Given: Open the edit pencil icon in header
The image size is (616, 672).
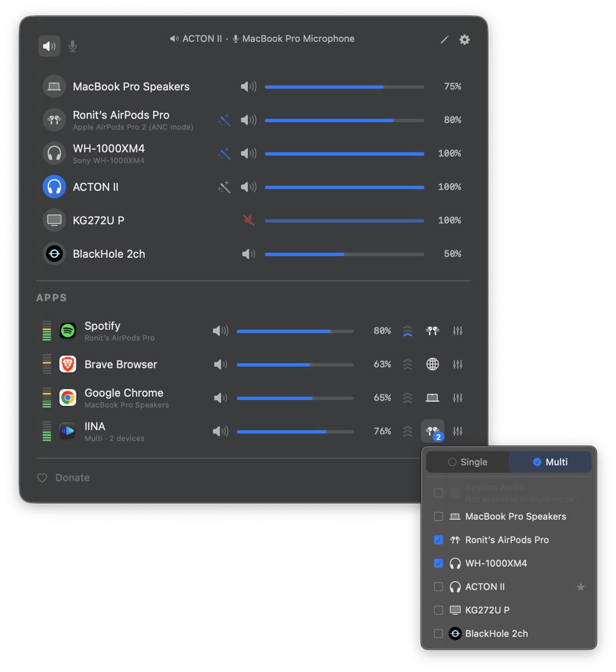Looking at the screenshot, I should pos(444,40).
